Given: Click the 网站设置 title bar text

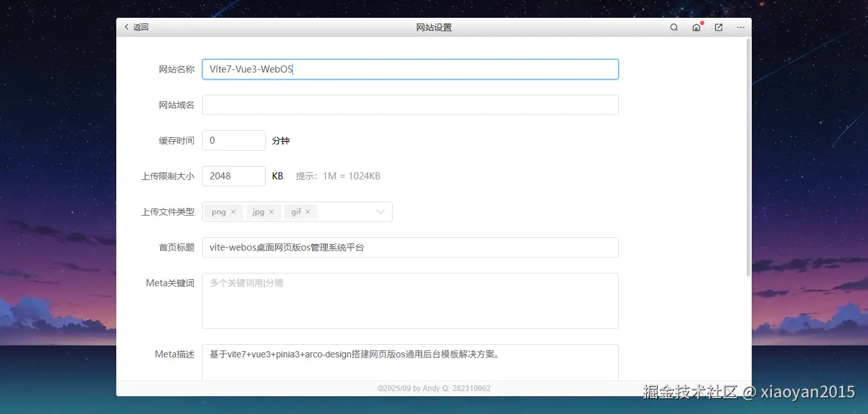Looking at the screenshot, I should click(434, 27).
